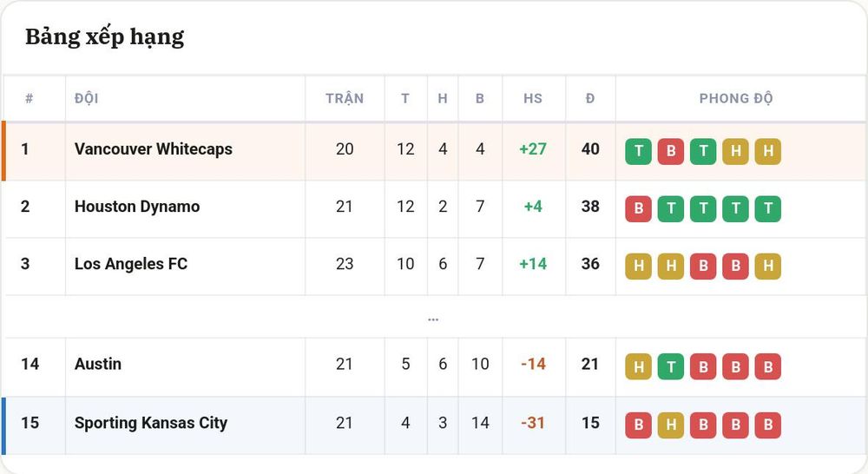Image resolution: width=868 pixels, height=474 pixels.
Task: Click Austin's green T form badge
Action: click(671, 366)
